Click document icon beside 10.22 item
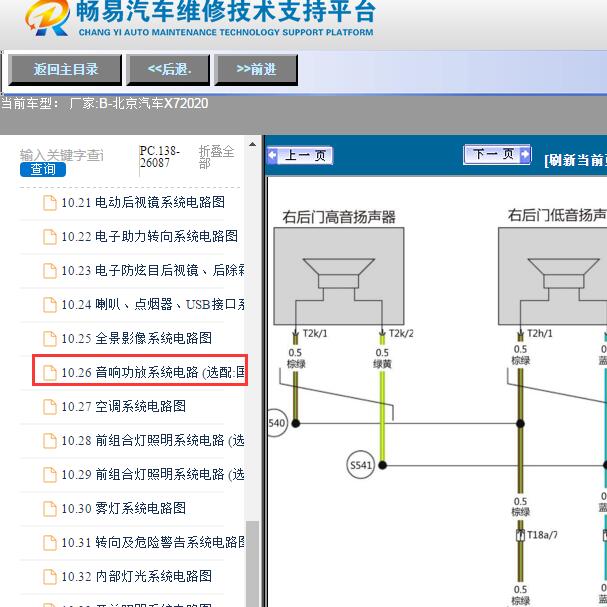 [x=50, y=237]
